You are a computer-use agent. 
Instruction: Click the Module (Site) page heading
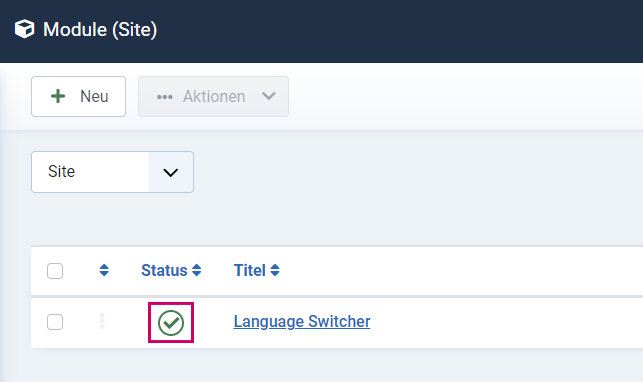tap(100, 30)
